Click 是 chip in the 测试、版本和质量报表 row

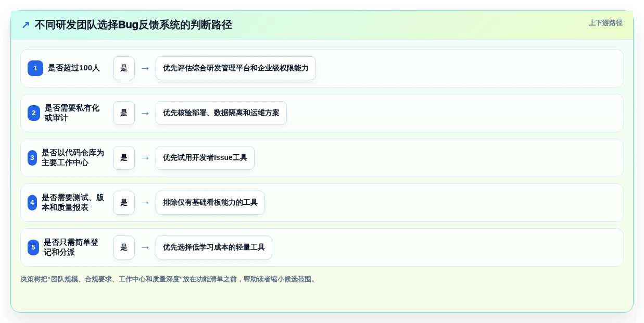pos(124,203)
